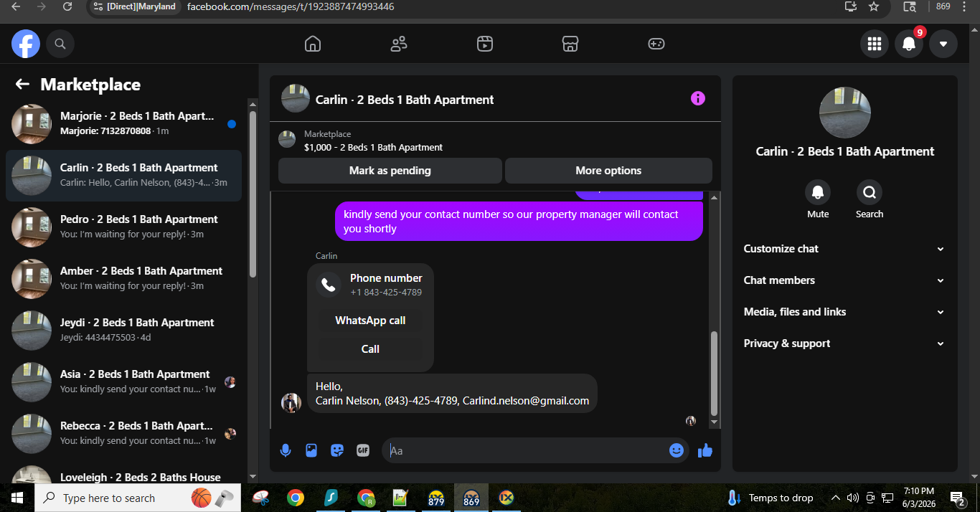980x512 pixels.
Task: Open Pedro's conversation
Action: point(123,227)
